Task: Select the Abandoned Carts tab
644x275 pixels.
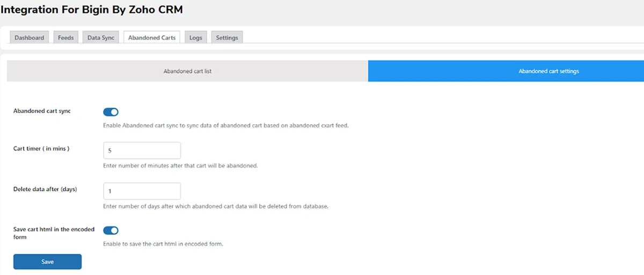Action: click(x=152, y=38)
